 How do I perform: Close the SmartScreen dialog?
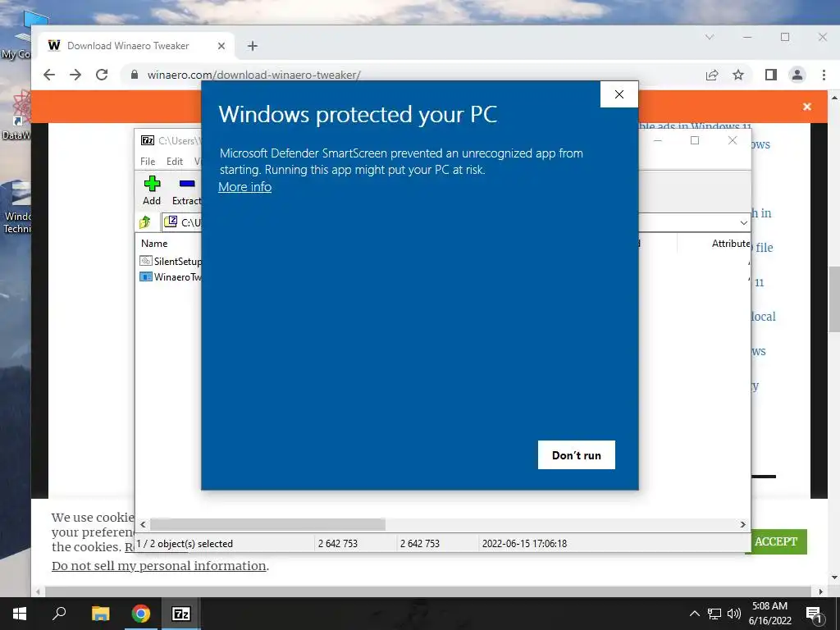pos(619,94)
